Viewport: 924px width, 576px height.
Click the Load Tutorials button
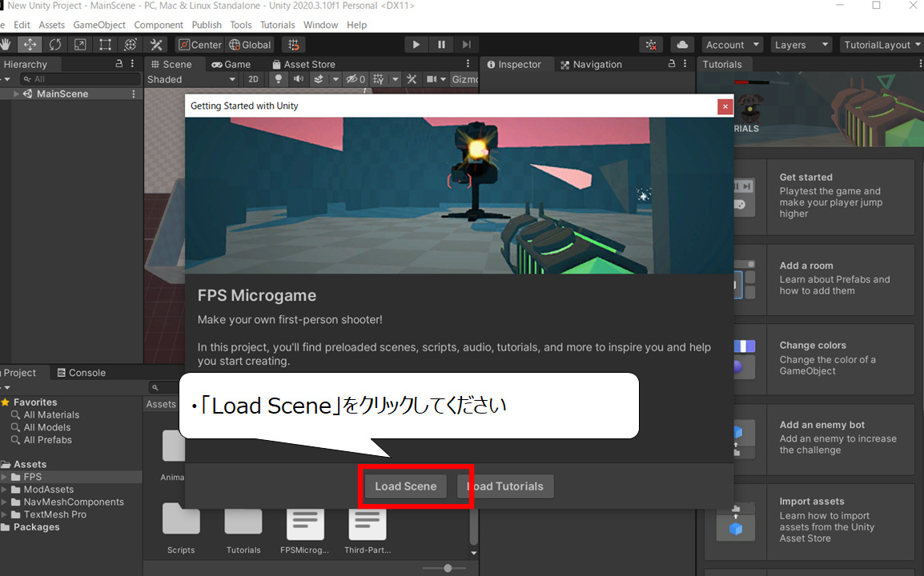(x=505, y=486)
